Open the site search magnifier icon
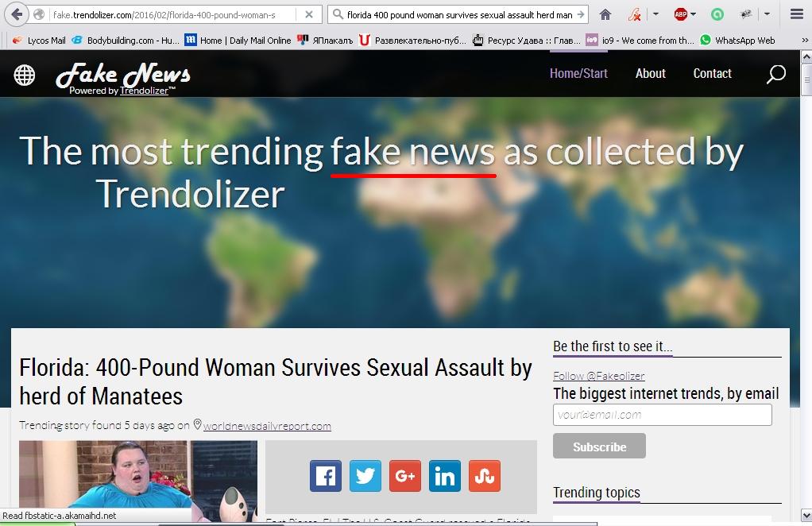Screen dimensions: 812x526 (x=775, y=74)
